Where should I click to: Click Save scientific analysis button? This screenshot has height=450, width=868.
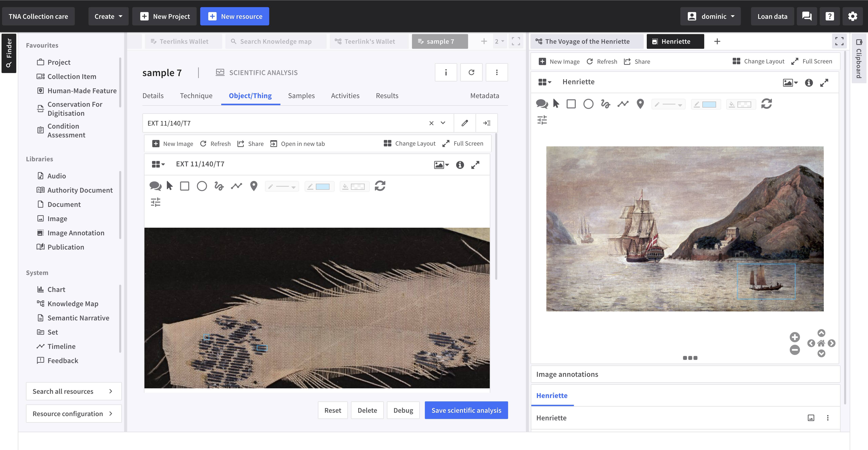(x=466, y=410)
